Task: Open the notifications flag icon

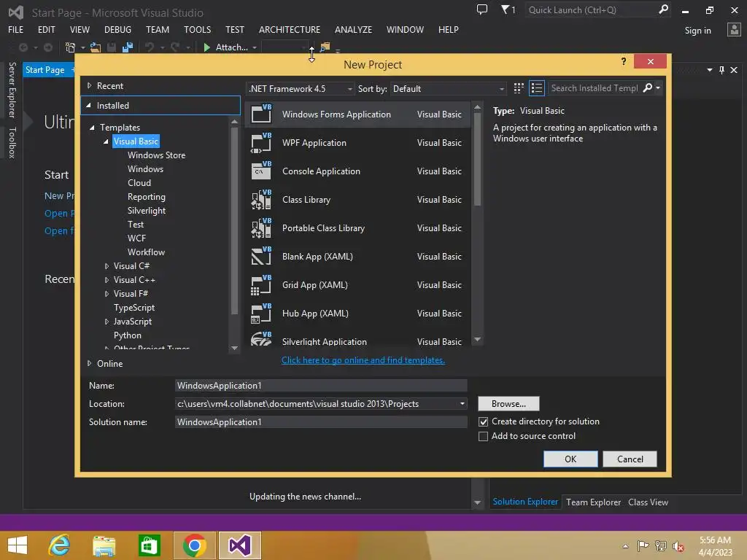Action: click(505, 9)
